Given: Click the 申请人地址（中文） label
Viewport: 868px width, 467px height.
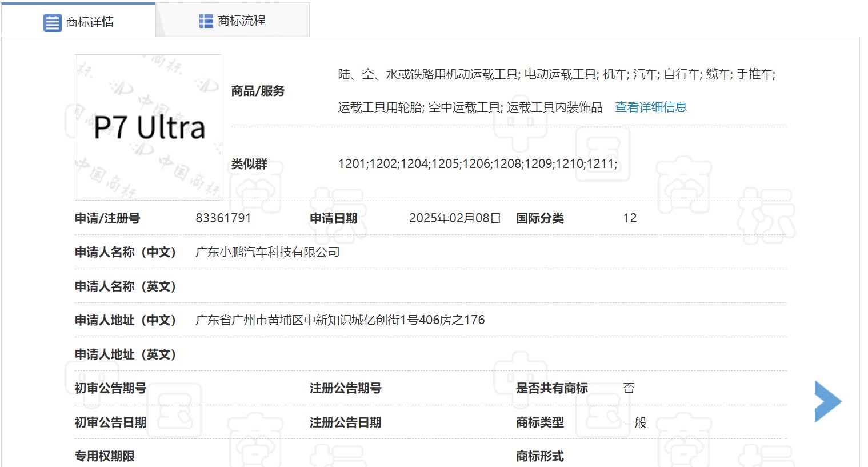Looking at the screenshot, I should pos(126,320).
